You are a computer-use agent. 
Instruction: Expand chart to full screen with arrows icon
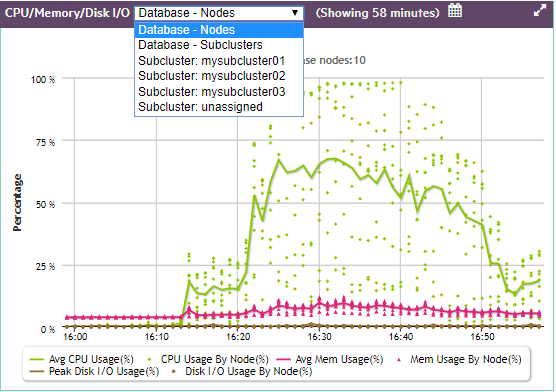(x=540, y=10)
